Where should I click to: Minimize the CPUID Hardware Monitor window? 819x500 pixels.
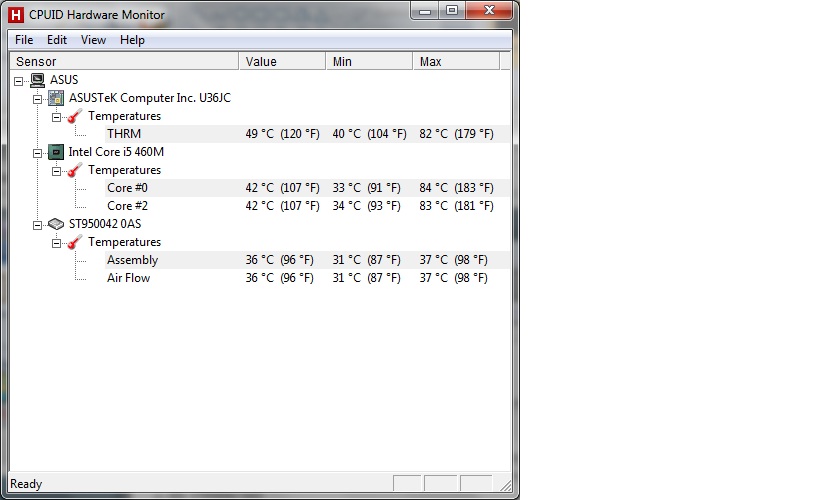pyautogui.click(x=425, y=10)
